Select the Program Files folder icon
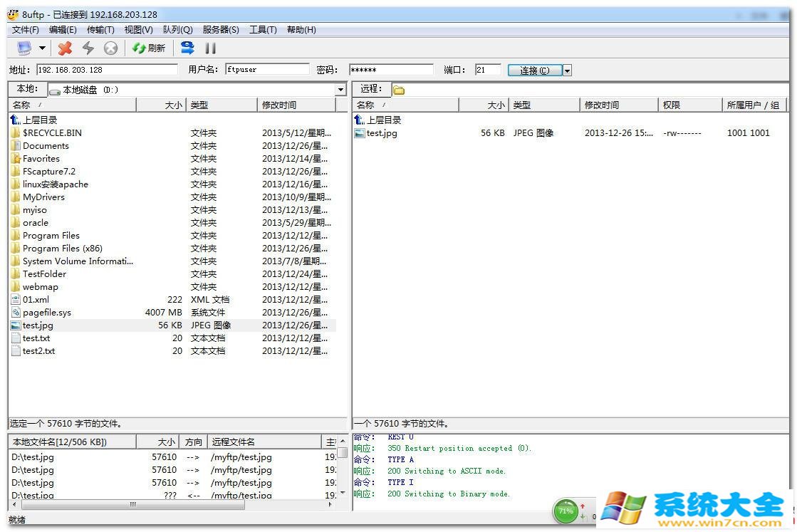The width and height of the screenshot is (797, 532). point(16,235)
